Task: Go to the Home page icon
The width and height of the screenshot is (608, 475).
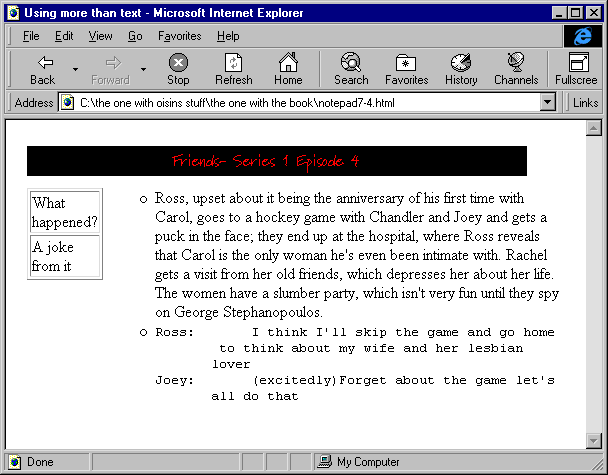Action: [x=288, y=62]
